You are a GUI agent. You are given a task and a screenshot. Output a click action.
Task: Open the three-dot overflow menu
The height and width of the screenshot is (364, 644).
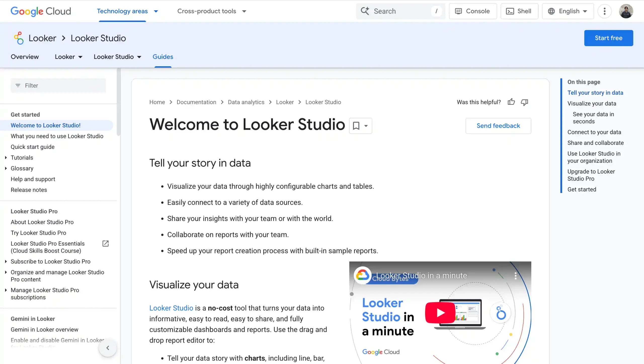[605, 11]
